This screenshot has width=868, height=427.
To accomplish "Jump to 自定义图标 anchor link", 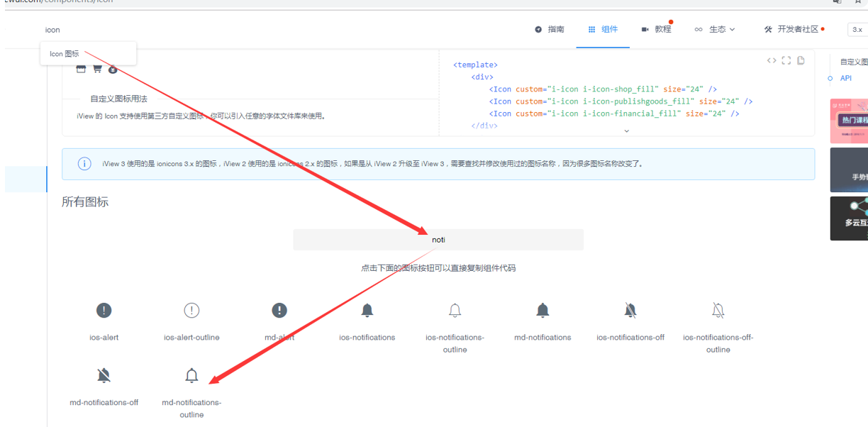I will point(854,62).
